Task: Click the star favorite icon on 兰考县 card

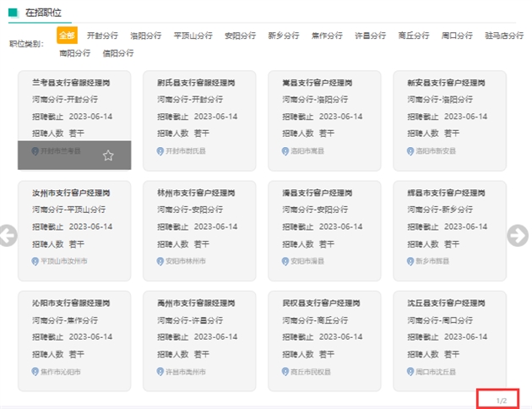Action: click(x=108, y=155)
